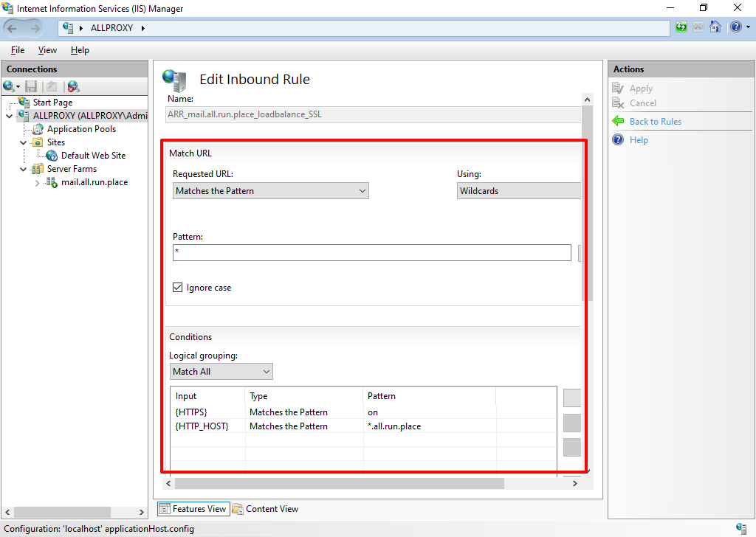This screenshot has width=756, height=537.
Task: Click the Forward navigation arrow
Action: [35, 29]
